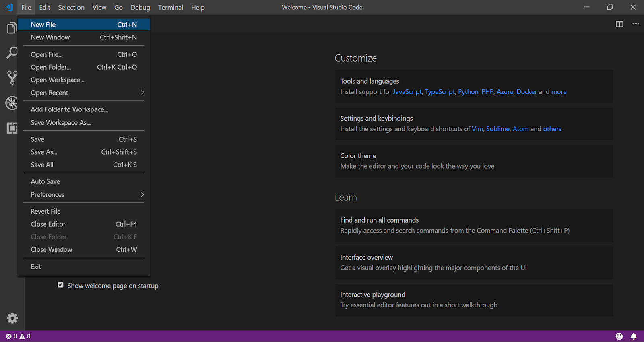Expand the Preferences submenu
Screen dimensions: 644x342
click(x=84, y=194)
